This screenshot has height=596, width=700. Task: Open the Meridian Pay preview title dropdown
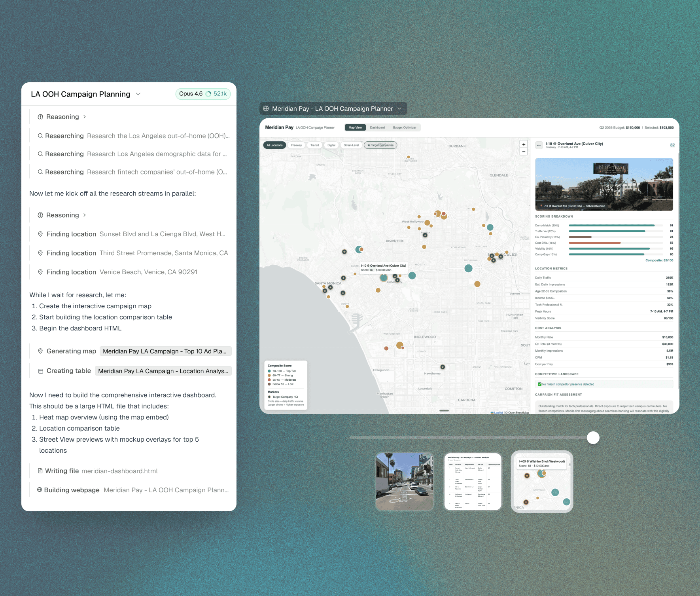tap(399, 108)
